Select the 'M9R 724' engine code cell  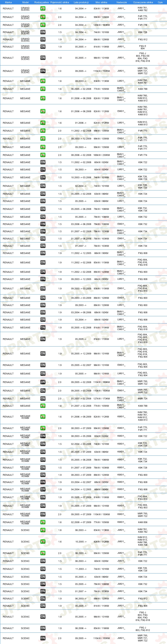click(x=143, y=399)
